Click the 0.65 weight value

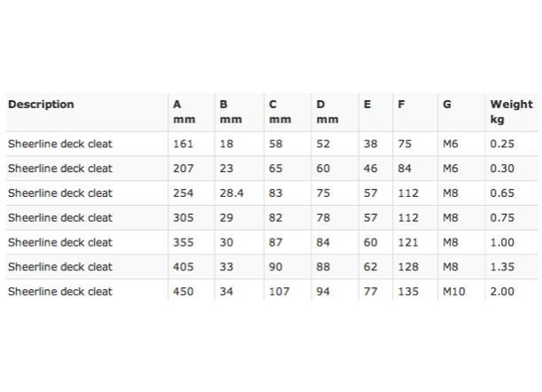pyautogui.click(x=502, y=192)
